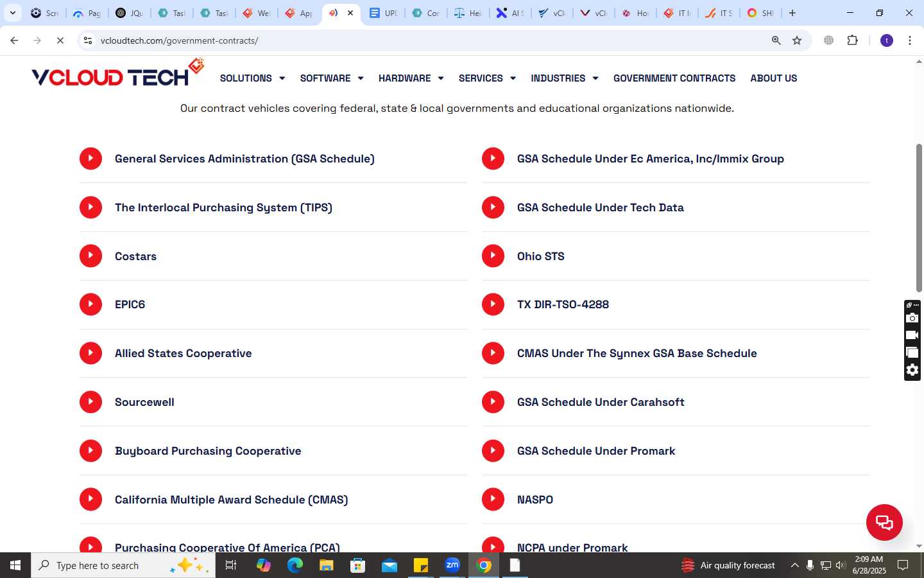924x578 pixels.
Task: Switch to the UPD docs browser tab
Action: point(383,13)
